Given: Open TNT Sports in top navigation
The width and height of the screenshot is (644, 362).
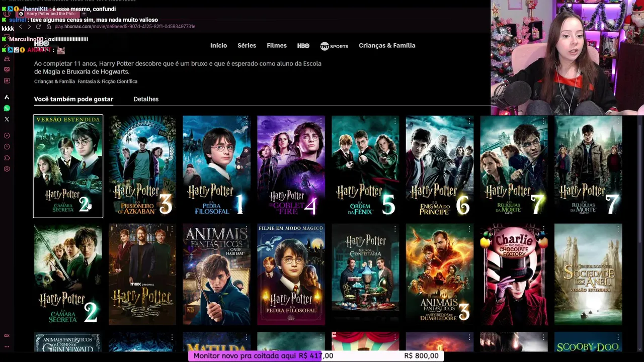Looking at the screenshot, I should (334, 46).
